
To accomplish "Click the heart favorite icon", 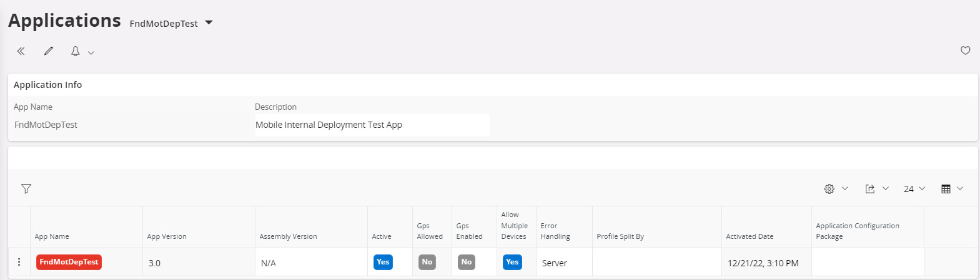I will click(965, 51).
